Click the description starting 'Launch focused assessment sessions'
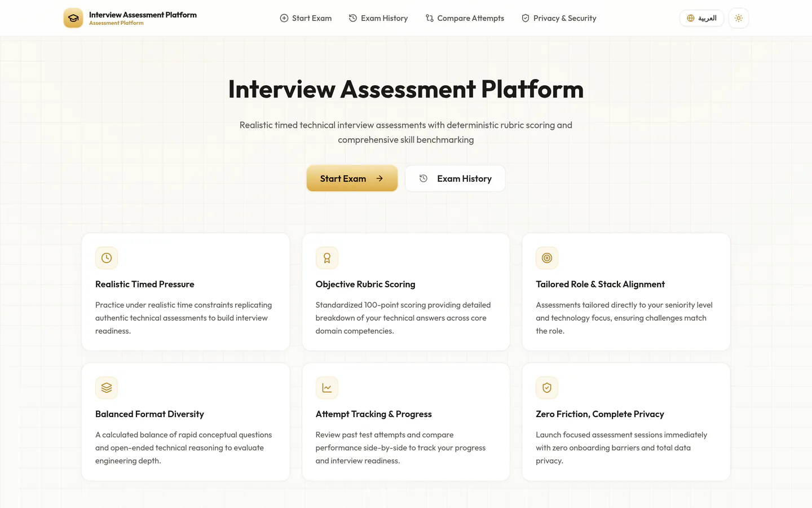 (x=621, y=448)
